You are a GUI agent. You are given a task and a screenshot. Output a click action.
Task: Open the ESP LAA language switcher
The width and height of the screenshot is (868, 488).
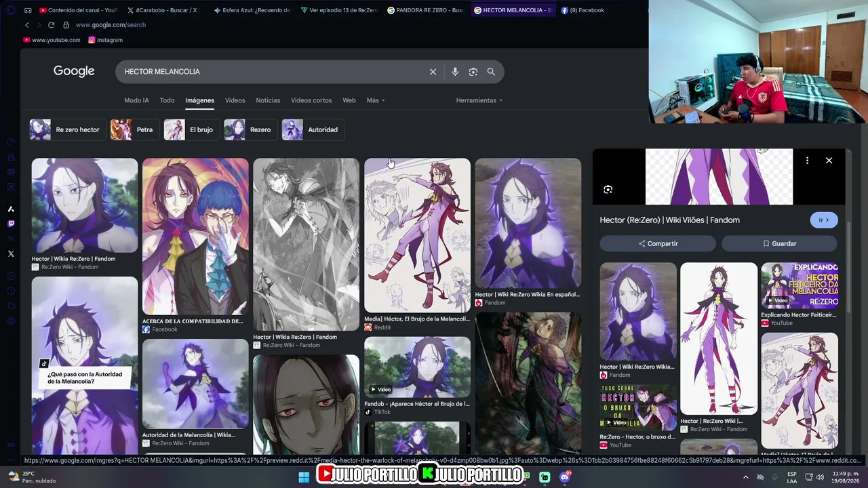coord(792,476)
